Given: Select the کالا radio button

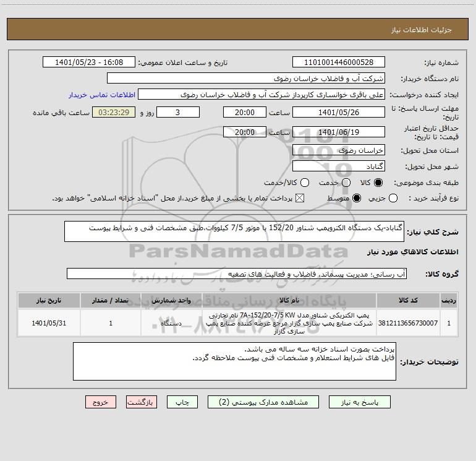Looking at the screenshot, I should (x=378, y=183).
